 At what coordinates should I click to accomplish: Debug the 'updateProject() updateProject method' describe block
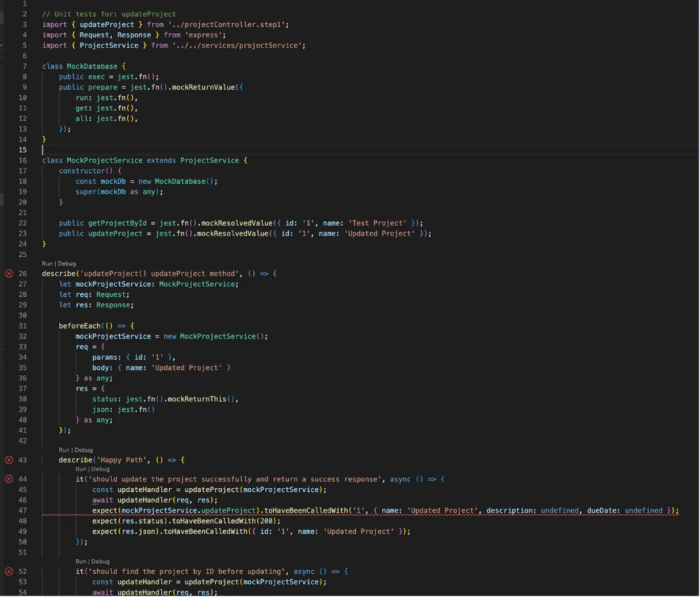click(x=67, y=264)
